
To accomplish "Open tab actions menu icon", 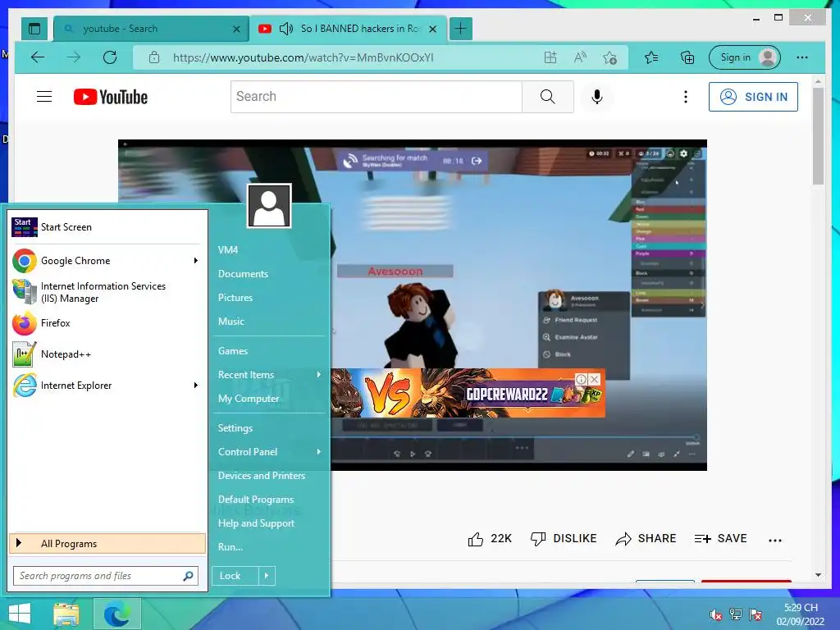I will (34, 29).
